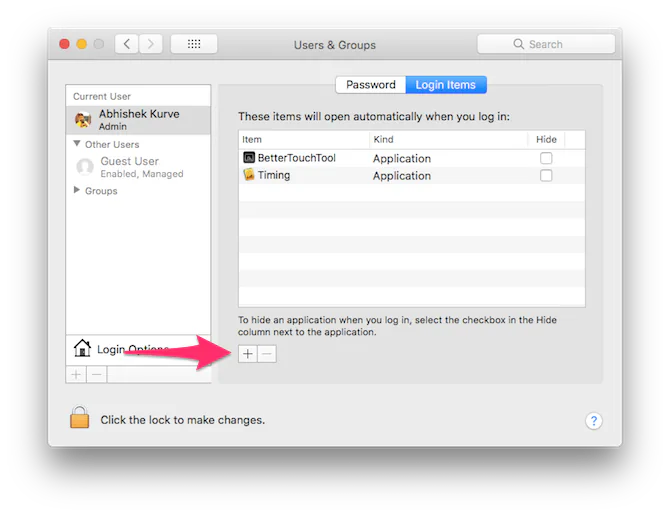The height and width of the screenshot is (515, 670).
Task: Add a login item with plus button
Action: coord(248,354)
